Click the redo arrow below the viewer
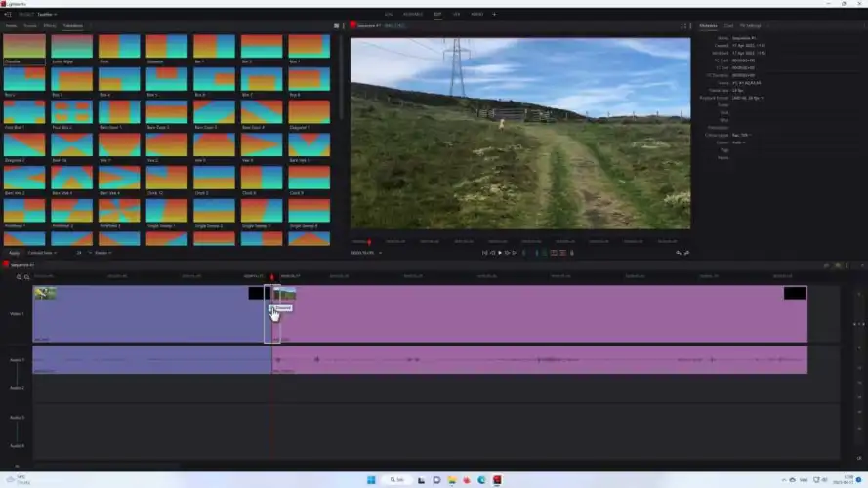The image size is (868, 488). (x=686, y=253)
